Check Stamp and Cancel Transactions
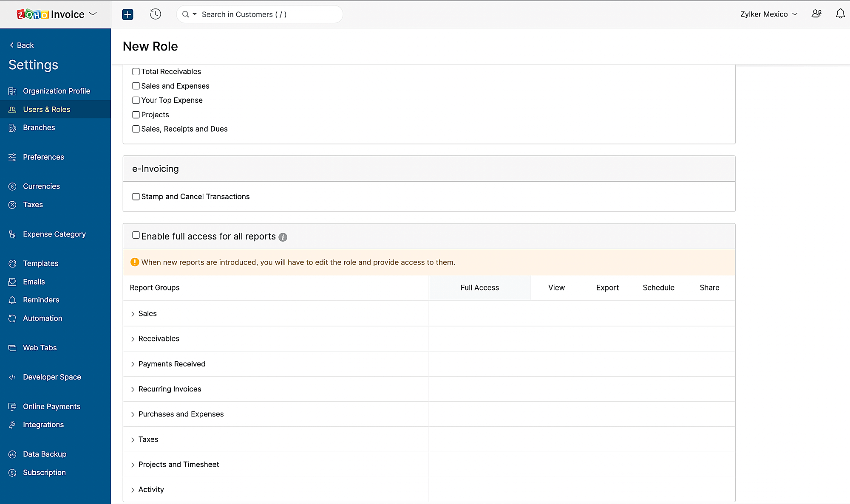 tap(136, 196)
